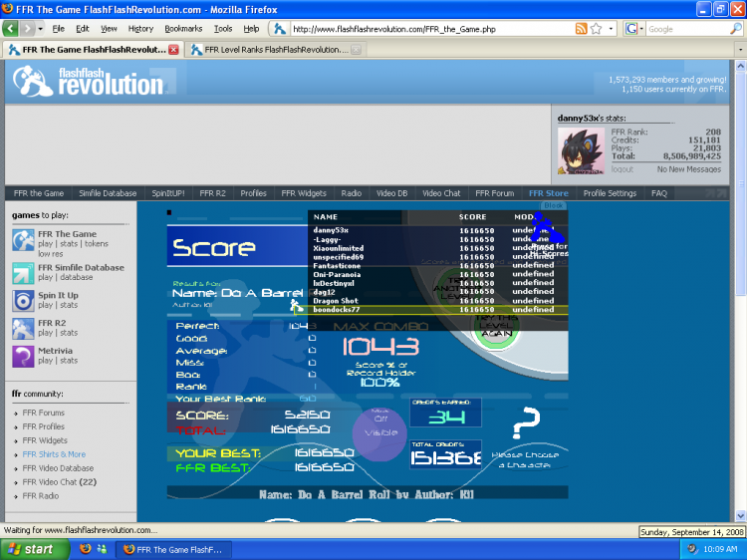Open the back/forward history dropdown arrow
The height and width of the screenshot is (560, 747).
[x=41, y=29]
